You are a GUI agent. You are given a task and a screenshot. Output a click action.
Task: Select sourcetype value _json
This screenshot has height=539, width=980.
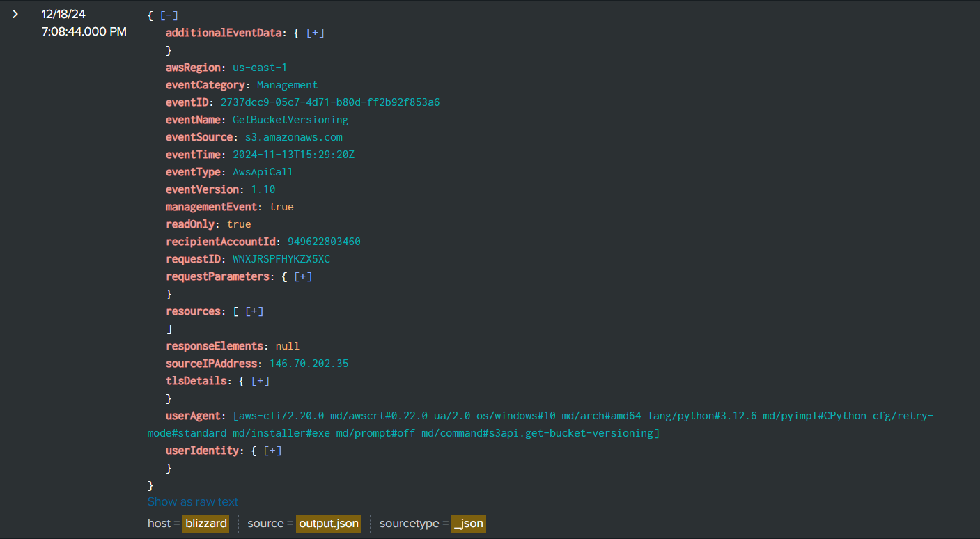coord(468,524)
